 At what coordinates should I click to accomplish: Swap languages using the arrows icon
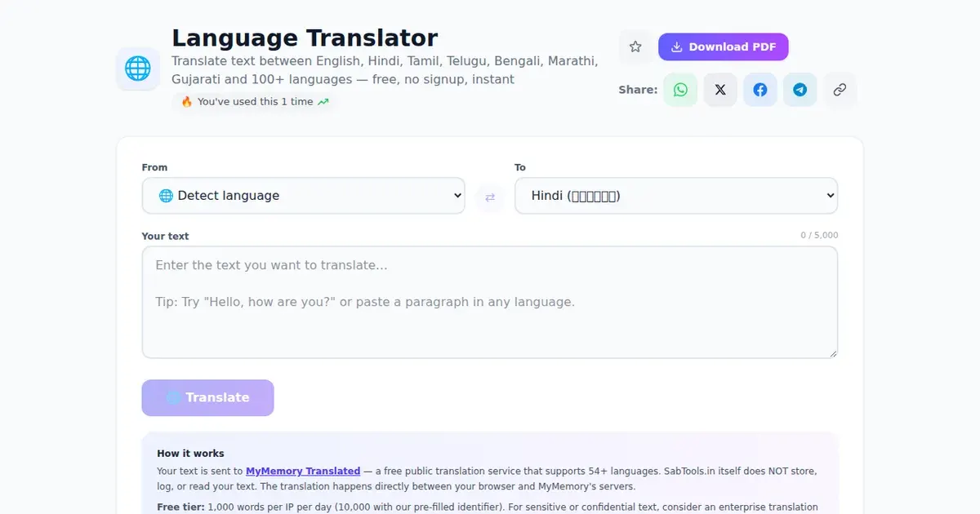[x=490, y=197]
